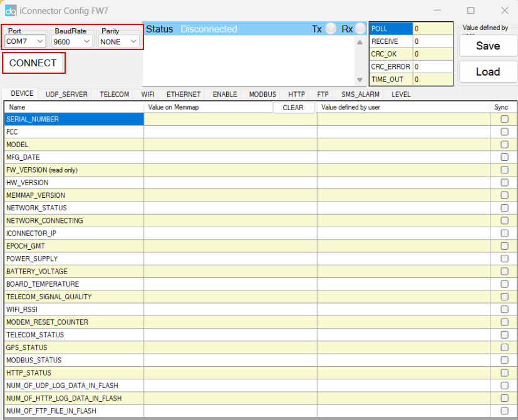Expand the BaudRate 9600 dropdown
Viewport: 518px width, 420px height.
click(71, 41)
